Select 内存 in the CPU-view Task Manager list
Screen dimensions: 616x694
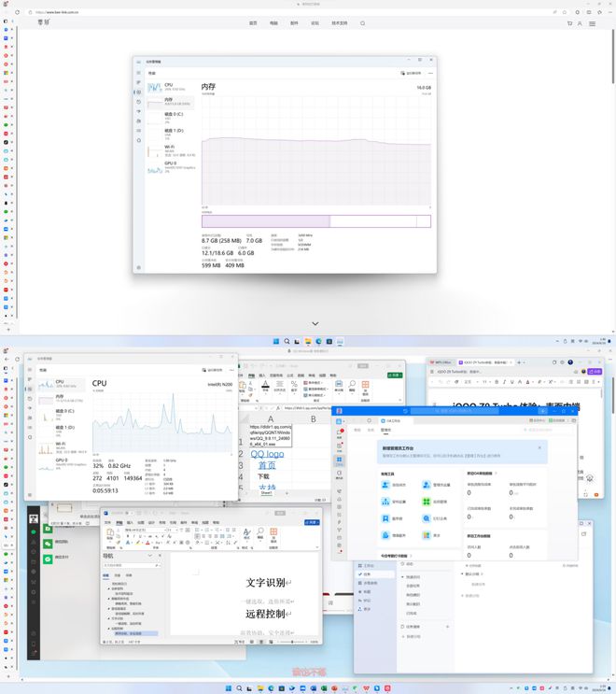point(61,398)
